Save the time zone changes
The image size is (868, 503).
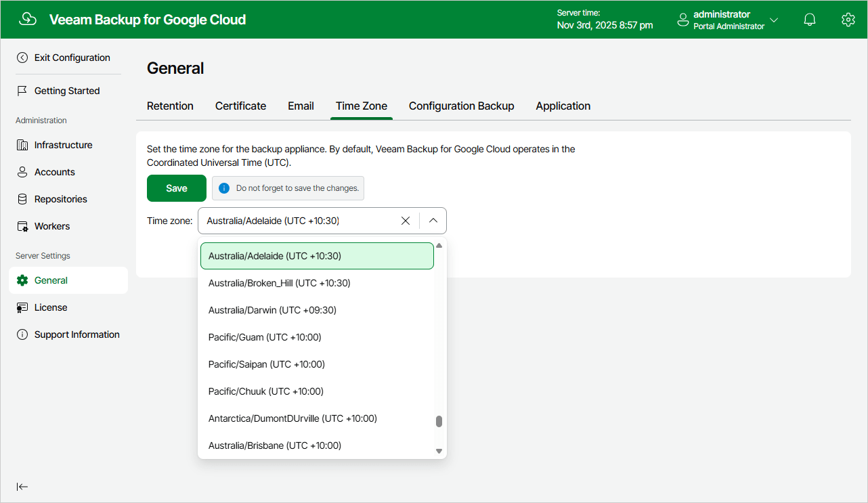click(x=176, y=188)
